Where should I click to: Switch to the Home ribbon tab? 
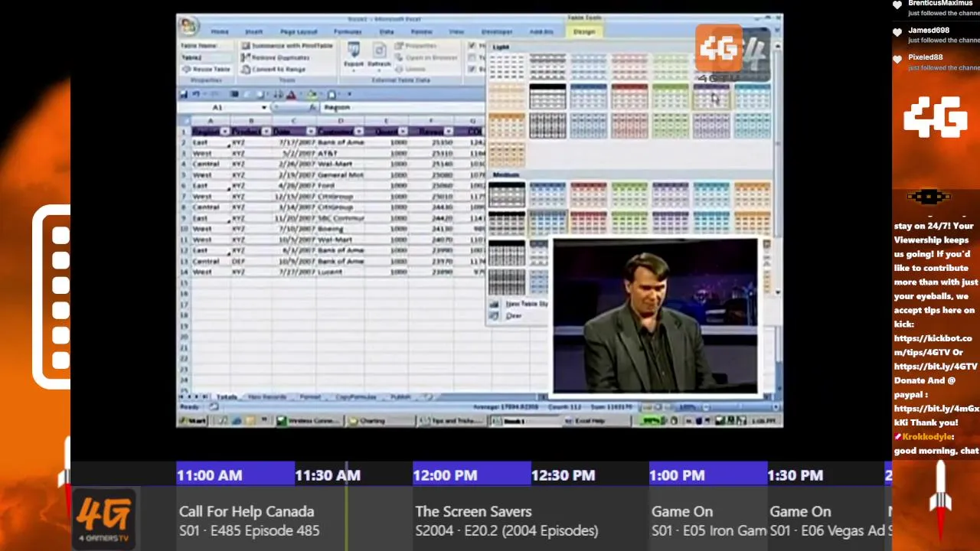pyautogui.click(x=220, y=31)
